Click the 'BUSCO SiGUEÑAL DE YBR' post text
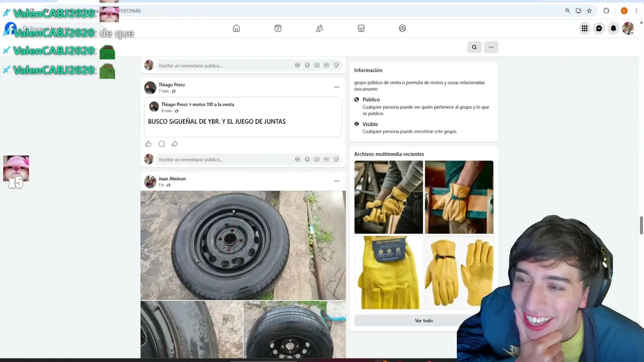644x362 pixels. point(217,122)
